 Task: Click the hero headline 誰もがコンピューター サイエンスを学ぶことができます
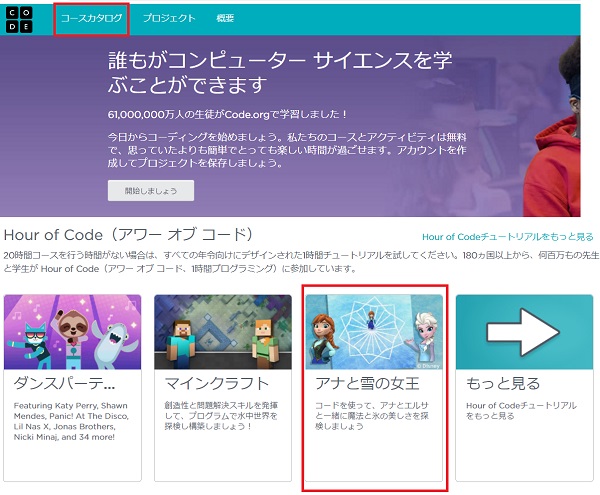coord(280,72)
